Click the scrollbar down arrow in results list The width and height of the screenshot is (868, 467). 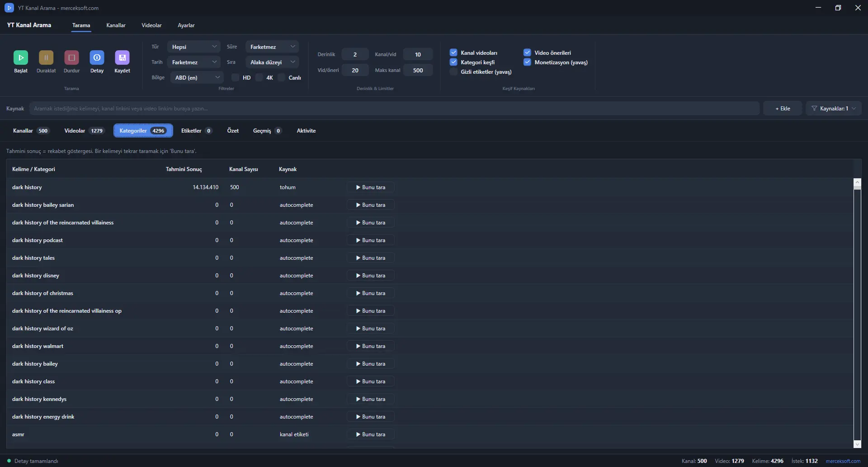tap(857, 444)
